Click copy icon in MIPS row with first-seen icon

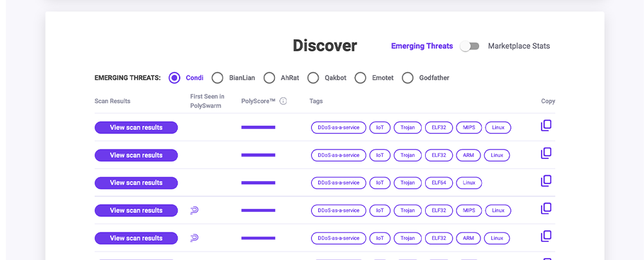[x=546, y=209]
